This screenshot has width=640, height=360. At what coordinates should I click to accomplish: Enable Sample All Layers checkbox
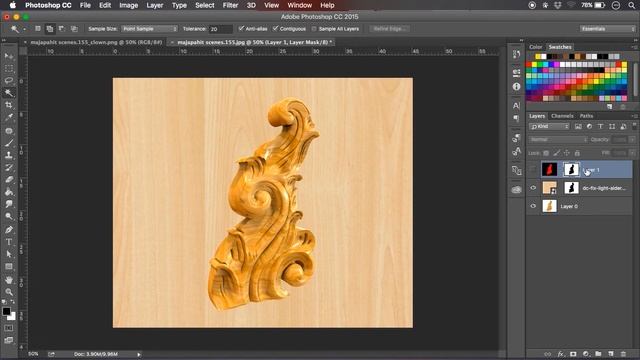tap(314, 29)
